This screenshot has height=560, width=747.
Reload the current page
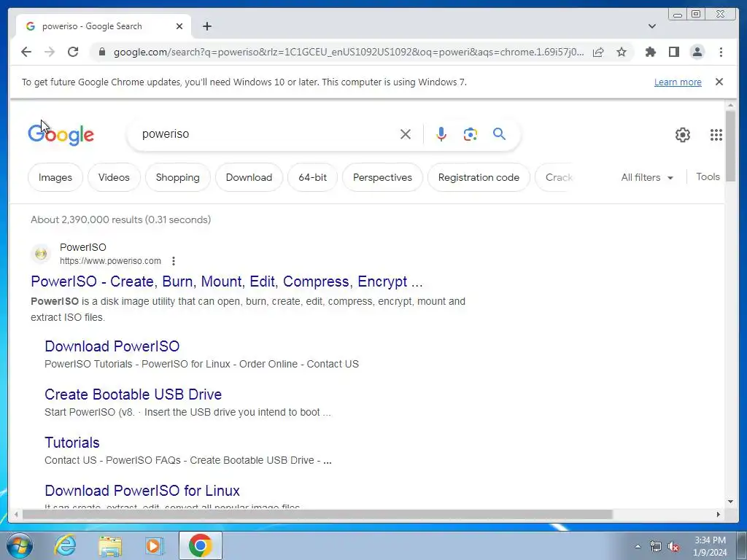click(73, 52)
